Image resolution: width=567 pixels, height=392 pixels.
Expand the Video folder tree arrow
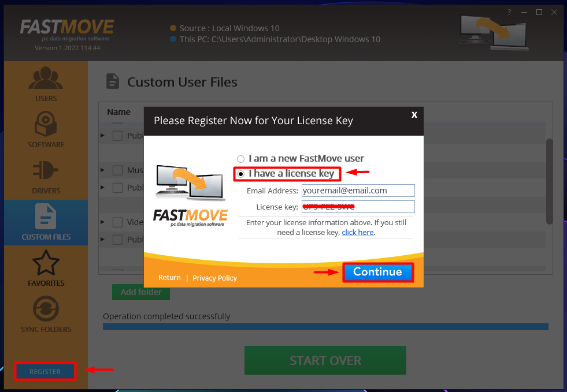click(103, 222)
